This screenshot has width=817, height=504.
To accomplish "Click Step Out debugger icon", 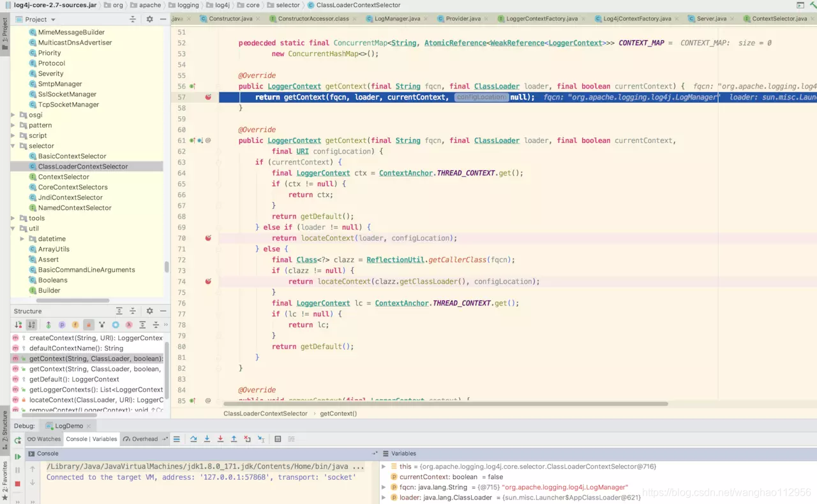I will (x=234, y=439).
